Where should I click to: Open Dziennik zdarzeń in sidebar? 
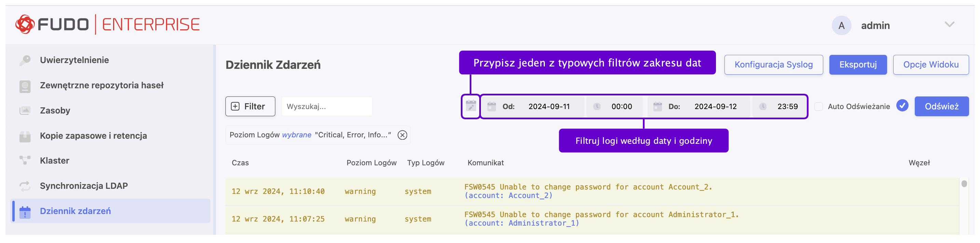(x=75, y=211)
